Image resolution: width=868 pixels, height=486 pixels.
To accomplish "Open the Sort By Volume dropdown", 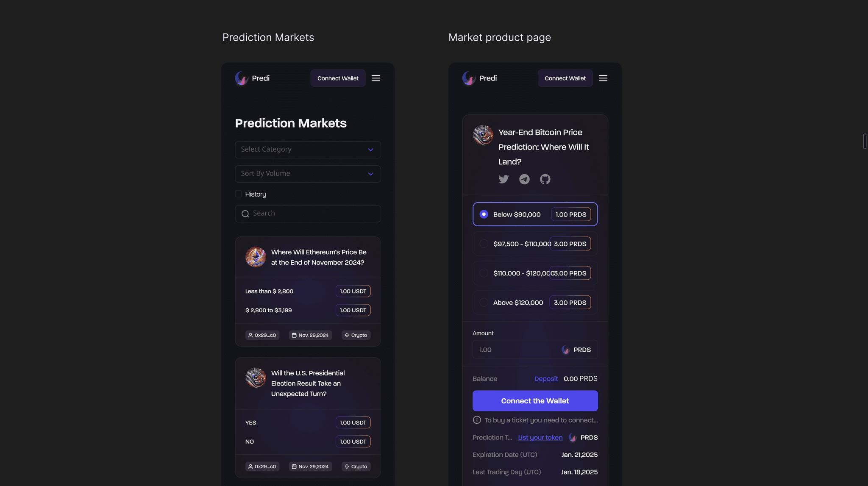I will tap(308, 174).
